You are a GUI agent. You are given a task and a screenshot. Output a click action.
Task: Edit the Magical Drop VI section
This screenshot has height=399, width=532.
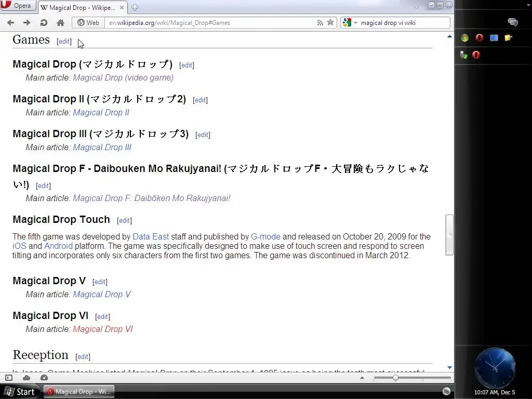click(102, 316)
